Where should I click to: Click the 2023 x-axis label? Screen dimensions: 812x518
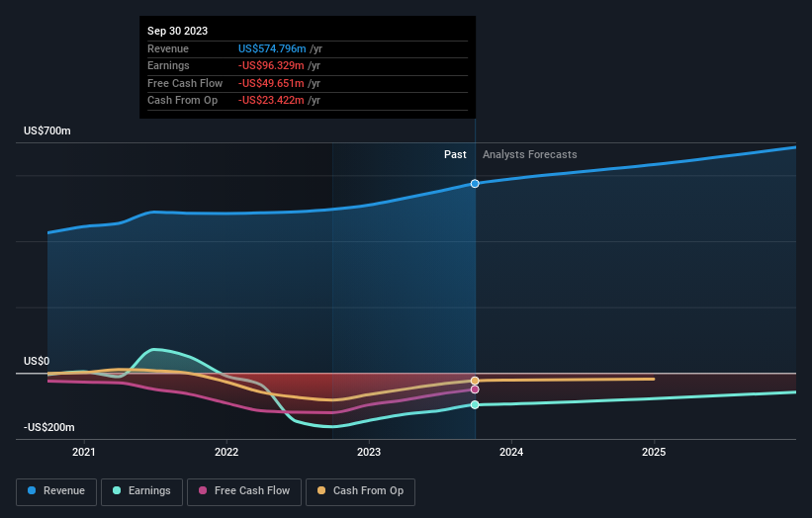point(369,453)
